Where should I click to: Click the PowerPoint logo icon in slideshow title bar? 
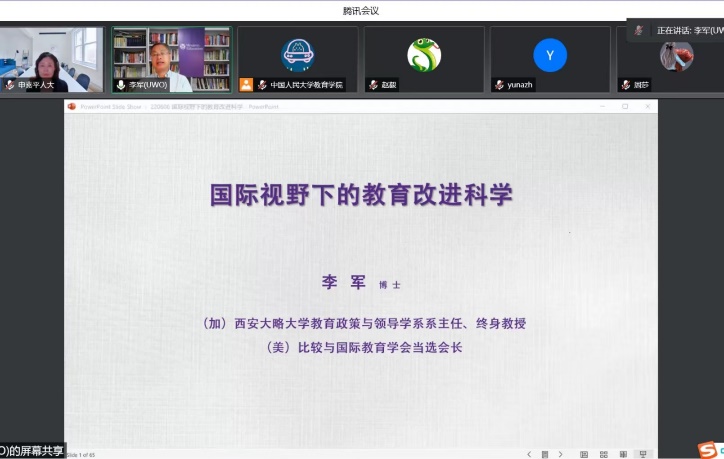point(72,106)
